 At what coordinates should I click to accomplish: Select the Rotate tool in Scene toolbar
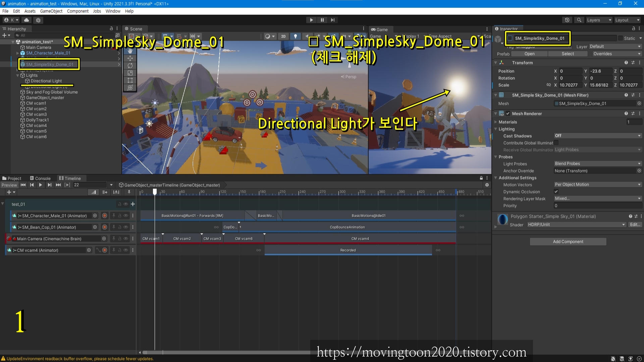click(x=130, y=66)
